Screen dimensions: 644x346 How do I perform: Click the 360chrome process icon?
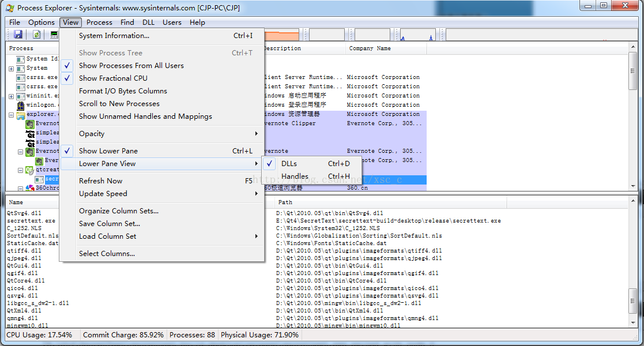coord(29,188)
